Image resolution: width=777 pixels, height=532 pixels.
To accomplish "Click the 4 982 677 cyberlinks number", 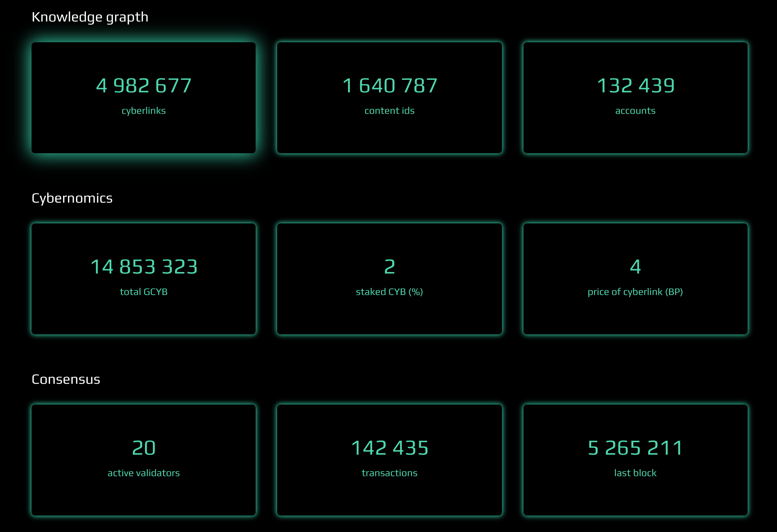I will pyautogui.click(x=144, y=86).
